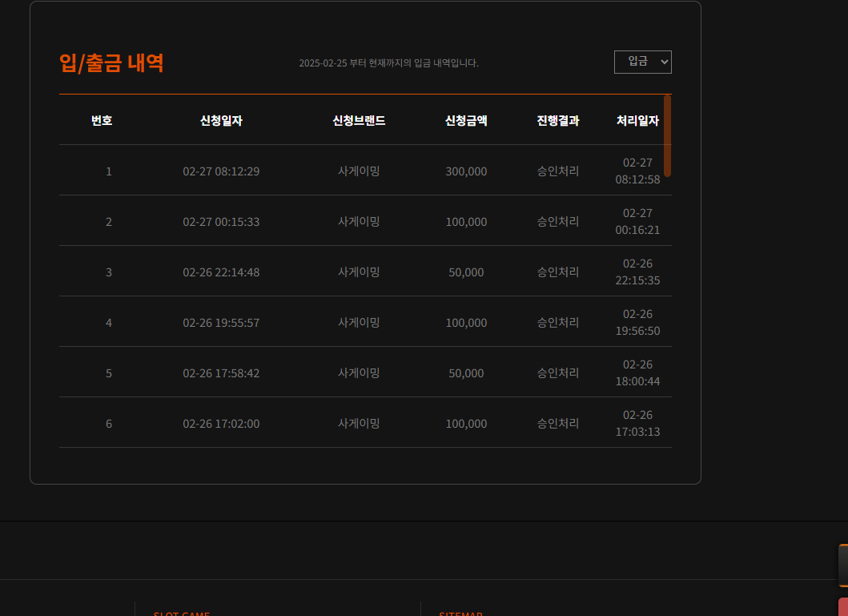Click 사게이밍 brand in row 6
Viewport: 848px width, 616px height.
click(359, 424)
